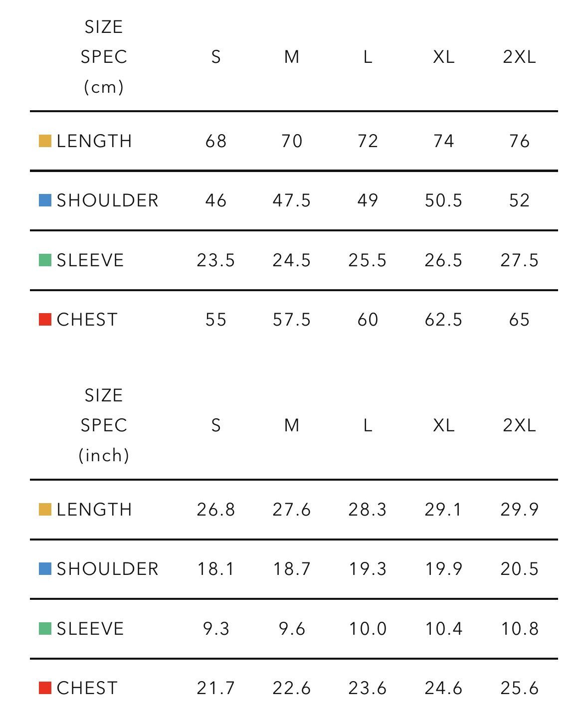
Task: Click the green SLEEVE swatch in cm table
Action: (x=45, y=260)
